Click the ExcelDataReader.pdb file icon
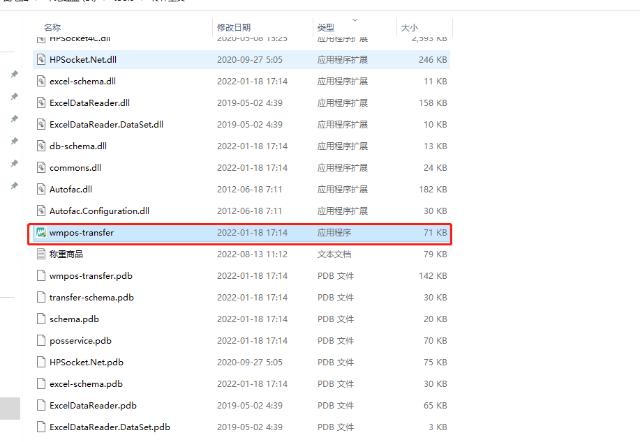Screen dimensions: 640x442 41,405
